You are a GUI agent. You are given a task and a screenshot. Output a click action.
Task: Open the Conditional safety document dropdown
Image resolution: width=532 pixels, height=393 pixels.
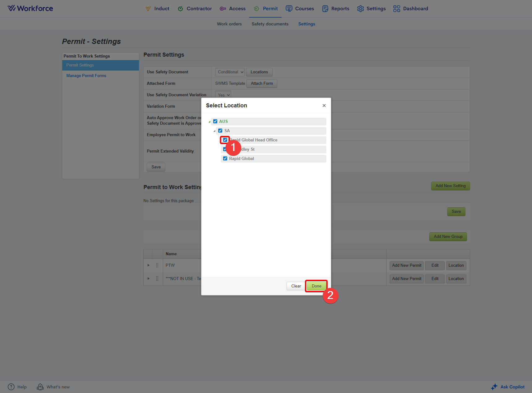coord(230,72)
